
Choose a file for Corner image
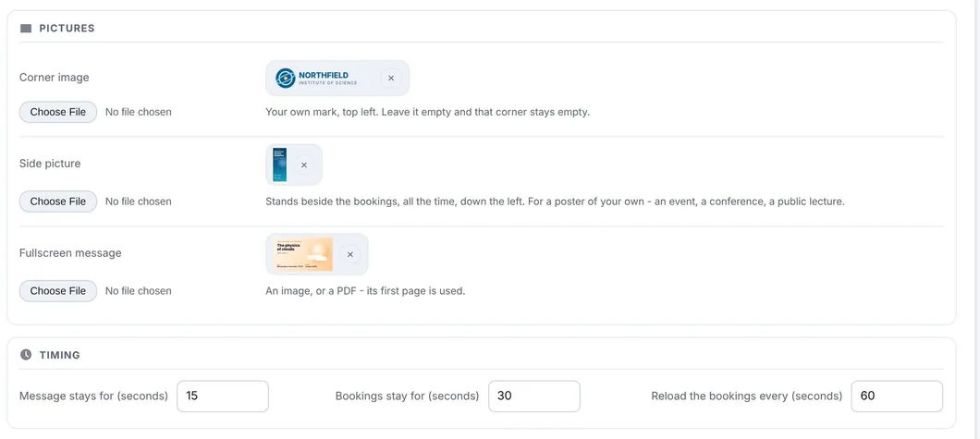click(58, 112)
